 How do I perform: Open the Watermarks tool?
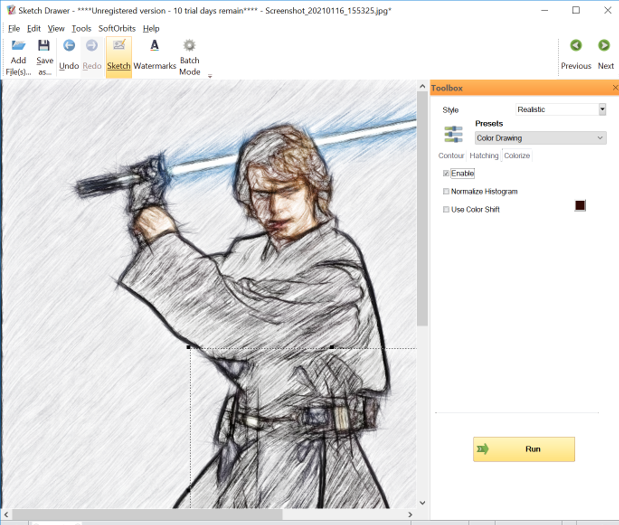pos(154,55)
